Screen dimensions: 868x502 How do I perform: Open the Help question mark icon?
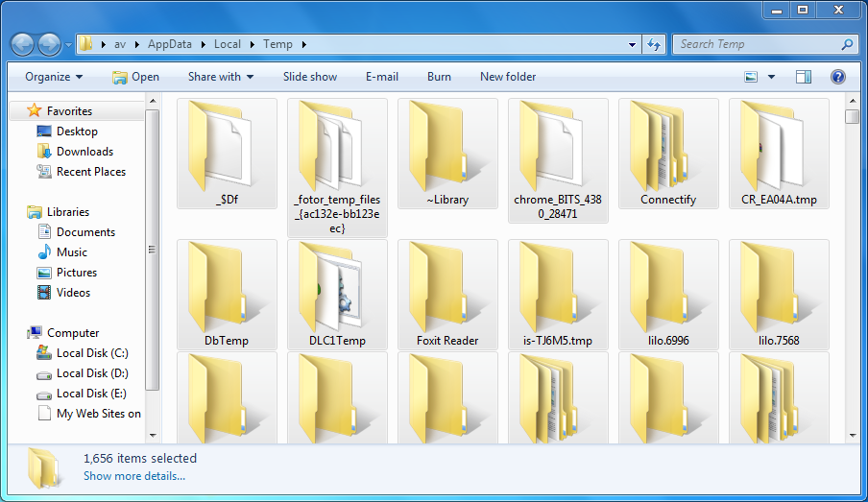(837, 77)
